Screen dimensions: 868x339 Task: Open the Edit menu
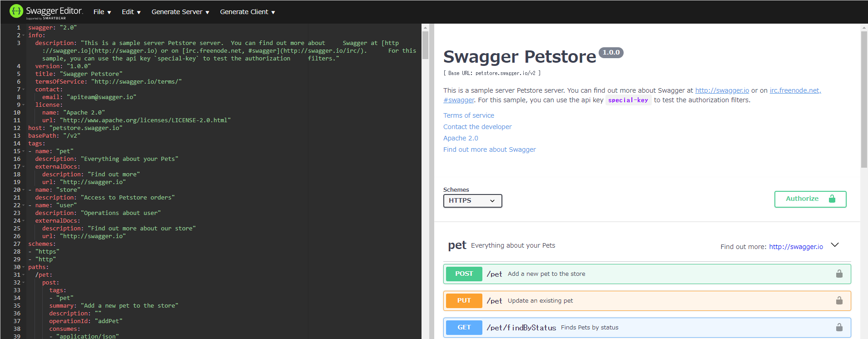[131, 12]
